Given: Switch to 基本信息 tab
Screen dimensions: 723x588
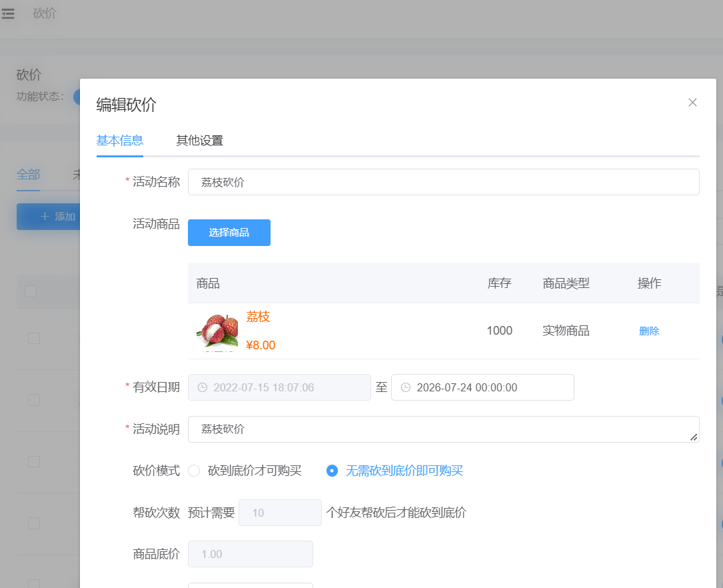Looking at the screenshot, I should [x=120, y=141].
